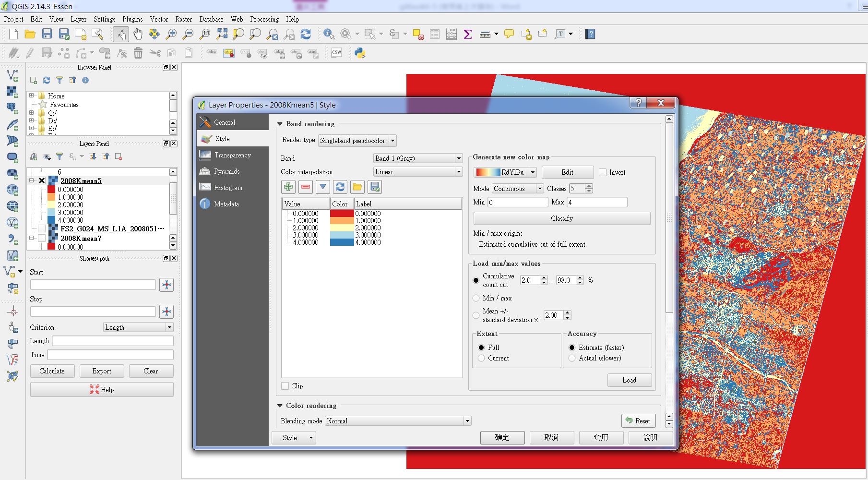Open the Processing menu

[264, 19]
